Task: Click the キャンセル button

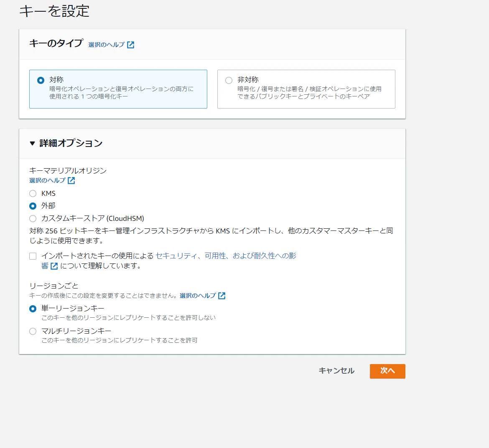Action: click(x=336, y=371)
